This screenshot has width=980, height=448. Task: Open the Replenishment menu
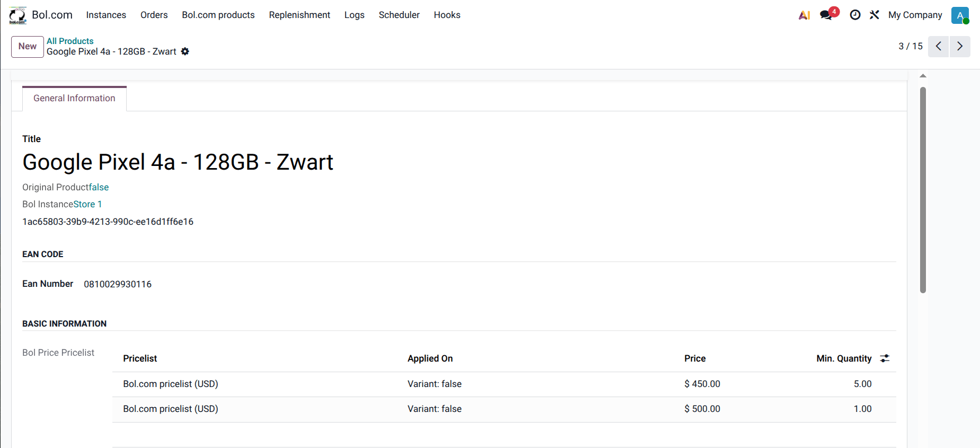tap(299, 15)
